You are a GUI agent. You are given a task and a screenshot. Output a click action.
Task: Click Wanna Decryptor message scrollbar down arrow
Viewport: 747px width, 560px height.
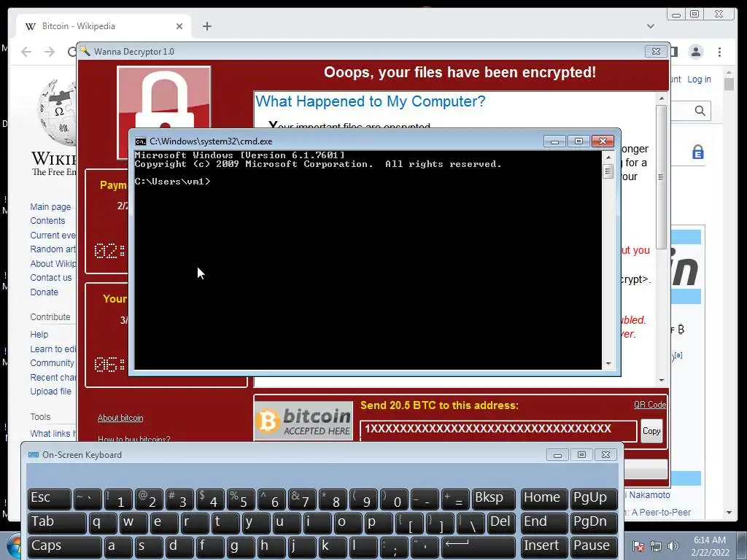coord(661,381)
